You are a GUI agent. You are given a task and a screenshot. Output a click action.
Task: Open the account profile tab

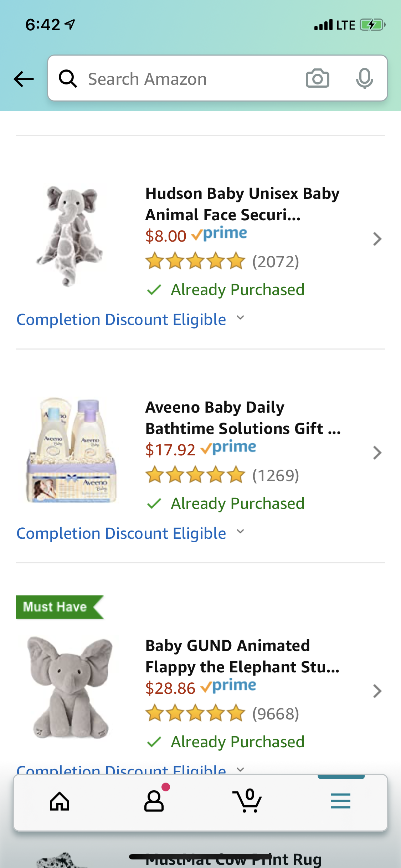154,802
